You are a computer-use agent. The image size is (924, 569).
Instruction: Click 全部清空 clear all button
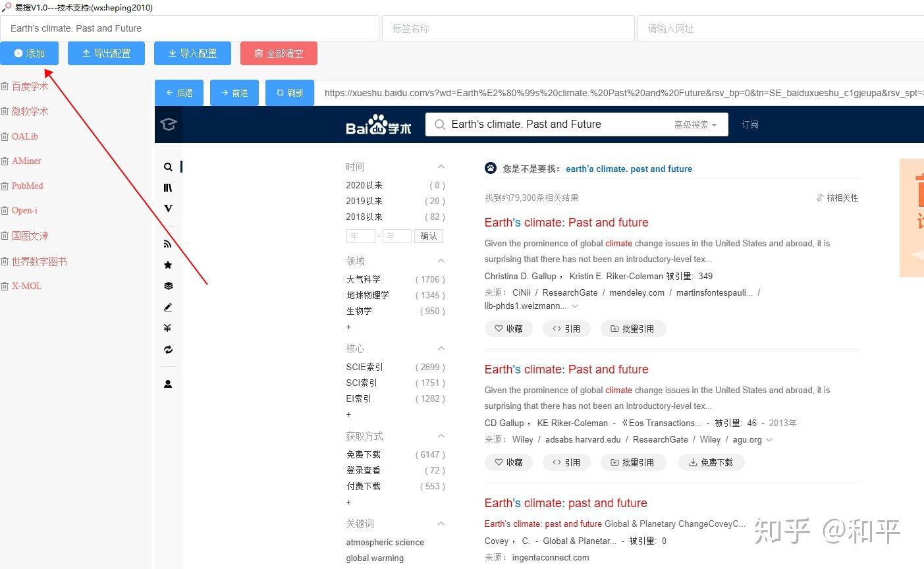click(x=279, y=53)
